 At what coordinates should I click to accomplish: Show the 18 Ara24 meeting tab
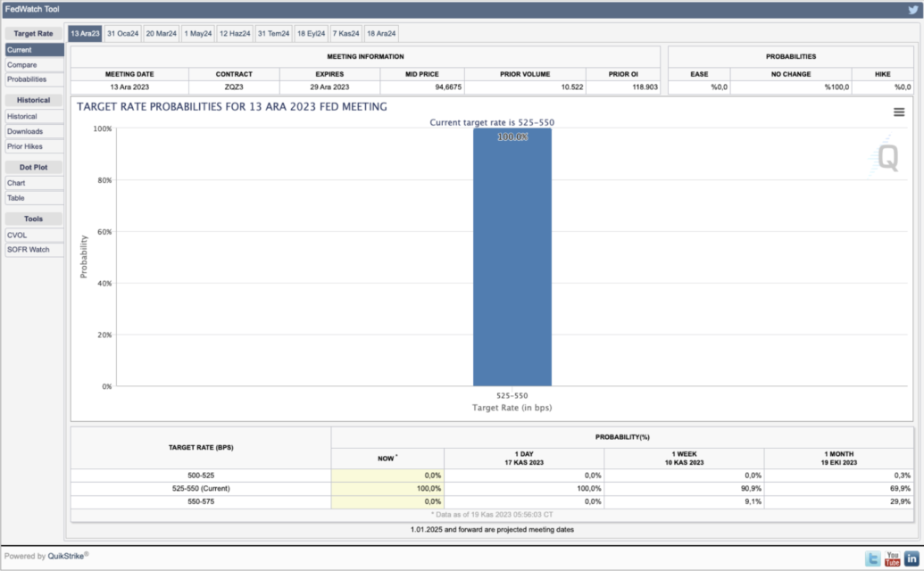click(x=381, y=34)
